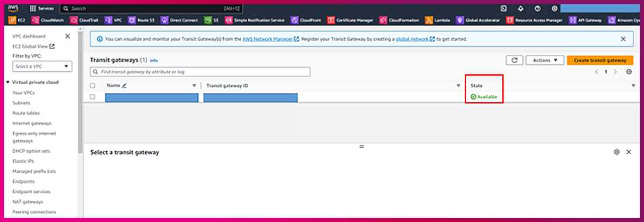Open the VPC shortcut in favorites bar
The height and width of the screenshot is (222, 644).
coord(114,20)
